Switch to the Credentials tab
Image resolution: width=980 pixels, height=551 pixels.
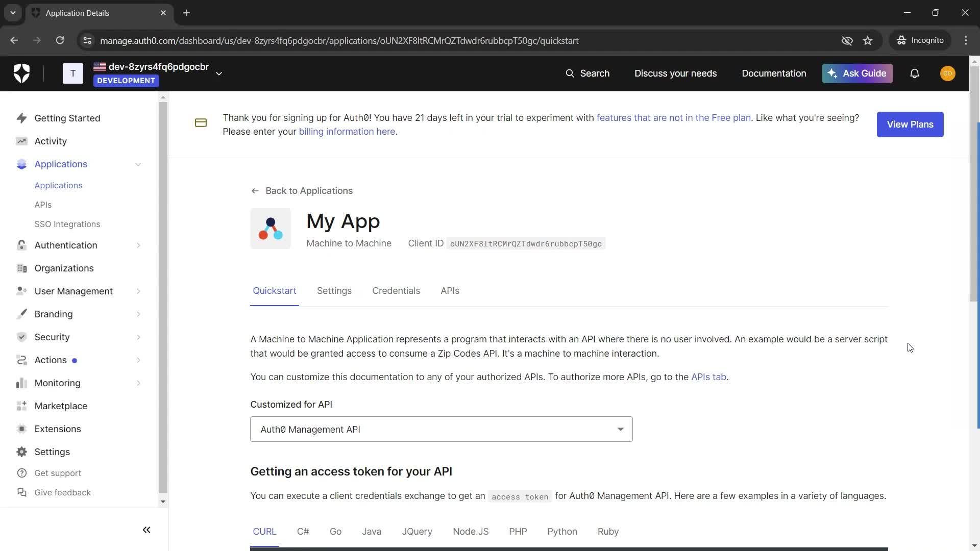(x=396, y=291)
